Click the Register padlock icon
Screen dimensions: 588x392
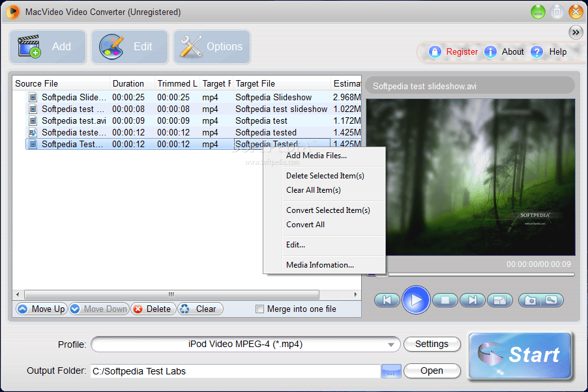pos(434,51)
